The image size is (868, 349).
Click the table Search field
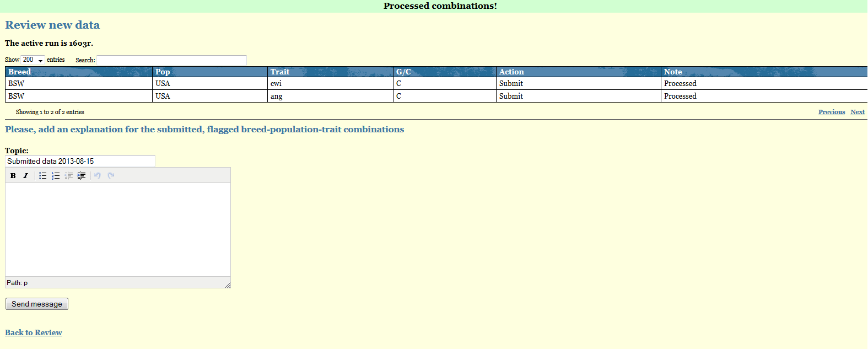coord(171,60)
